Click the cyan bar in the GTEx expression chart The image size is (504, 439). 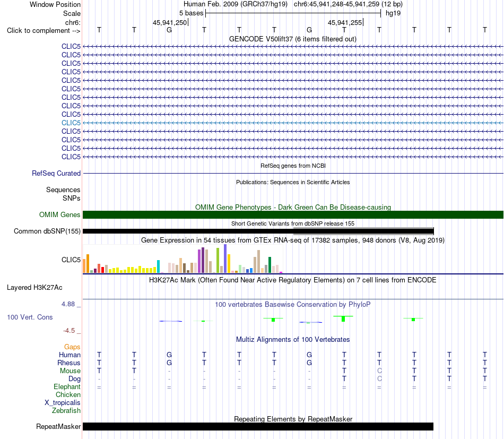coord(158,266)
